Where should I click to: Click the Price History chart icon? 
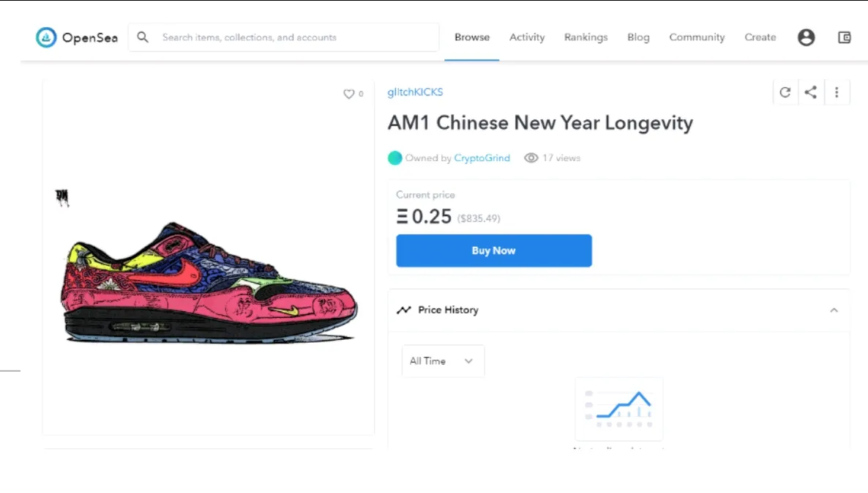(403, 310)
